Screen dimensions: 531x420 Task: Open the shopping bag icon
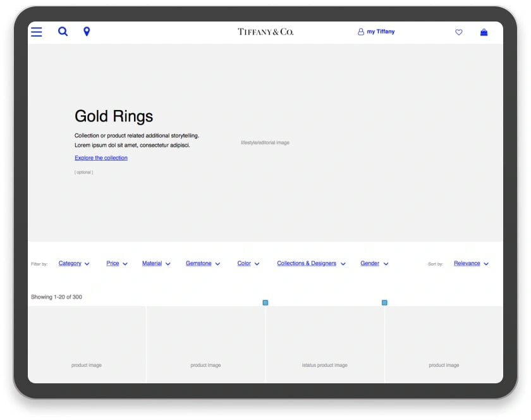click(x=484, y=32)
